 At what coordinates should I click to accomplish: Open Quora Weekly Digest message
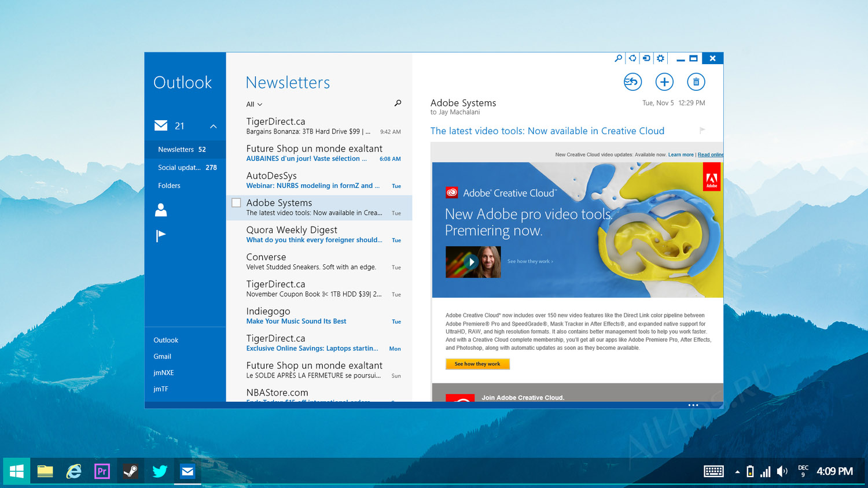coord(319,234)
